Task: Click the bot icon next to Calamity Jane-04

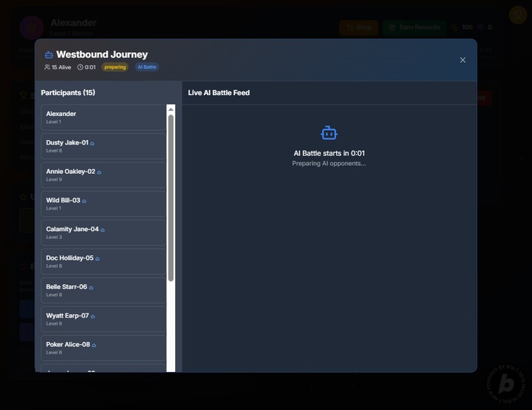Action: [102, 230]
